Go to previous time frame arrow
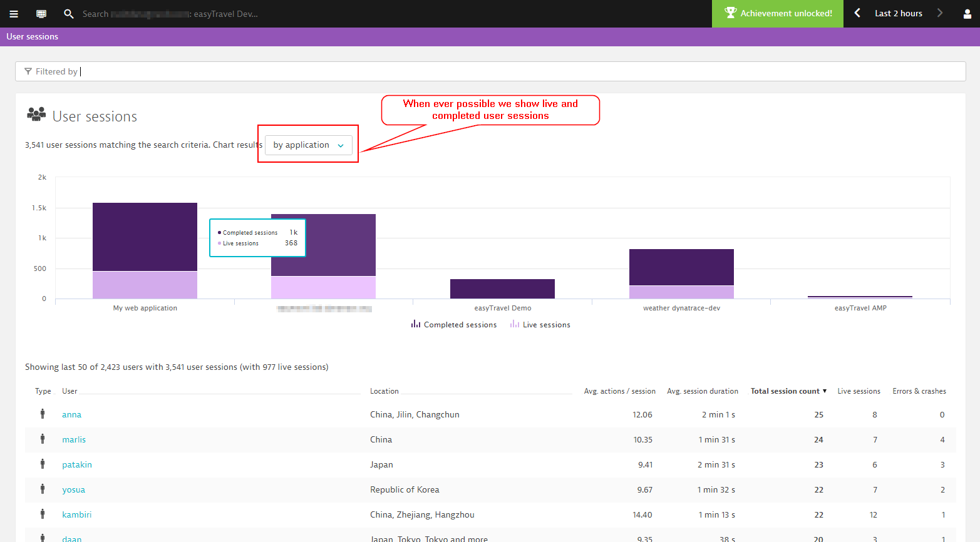 coord(857,13)
